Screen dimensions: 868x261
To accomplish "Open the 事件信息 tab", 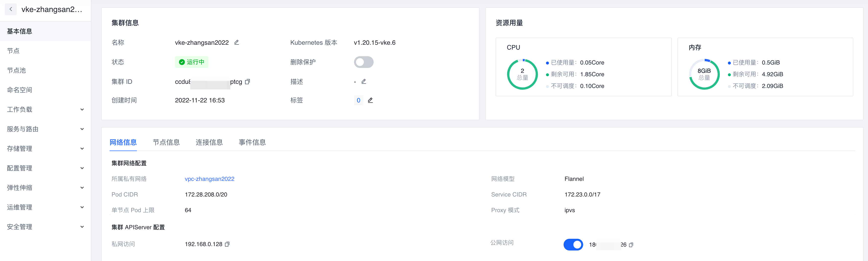I will [x=252, y=142].
